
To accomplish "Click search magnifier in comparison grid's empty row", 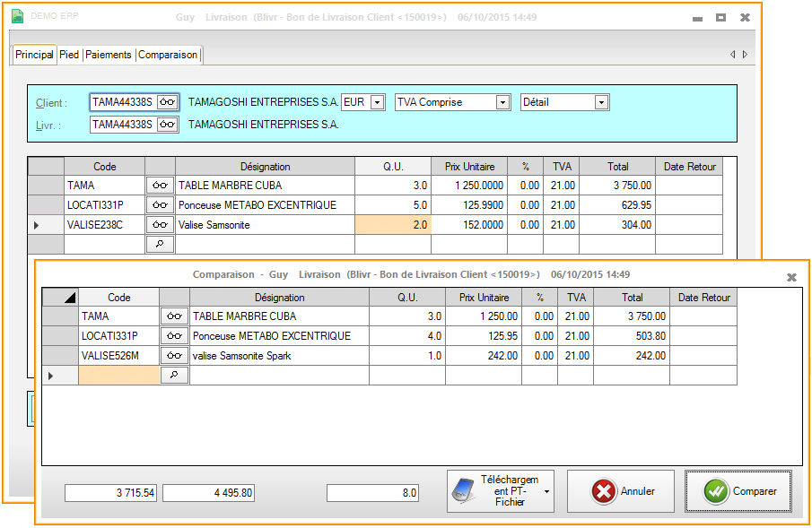I will [x=174, y=376].
